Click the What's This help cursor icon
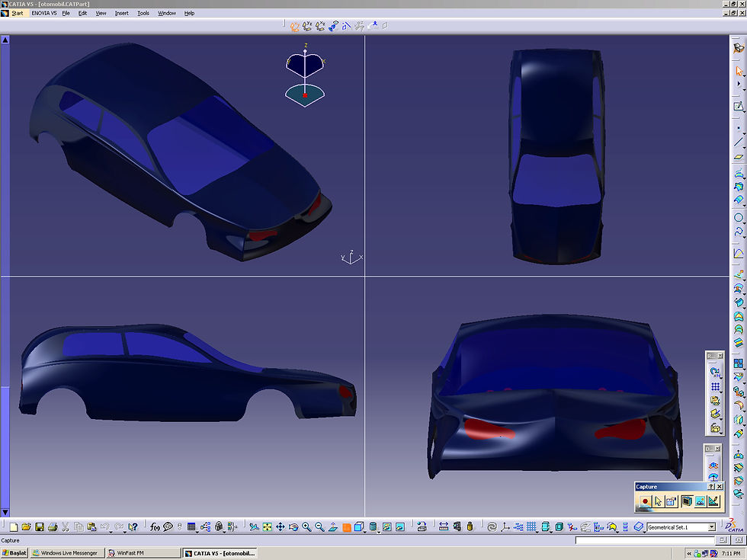This screenshot has width=747, height=560. coord(133,526)
